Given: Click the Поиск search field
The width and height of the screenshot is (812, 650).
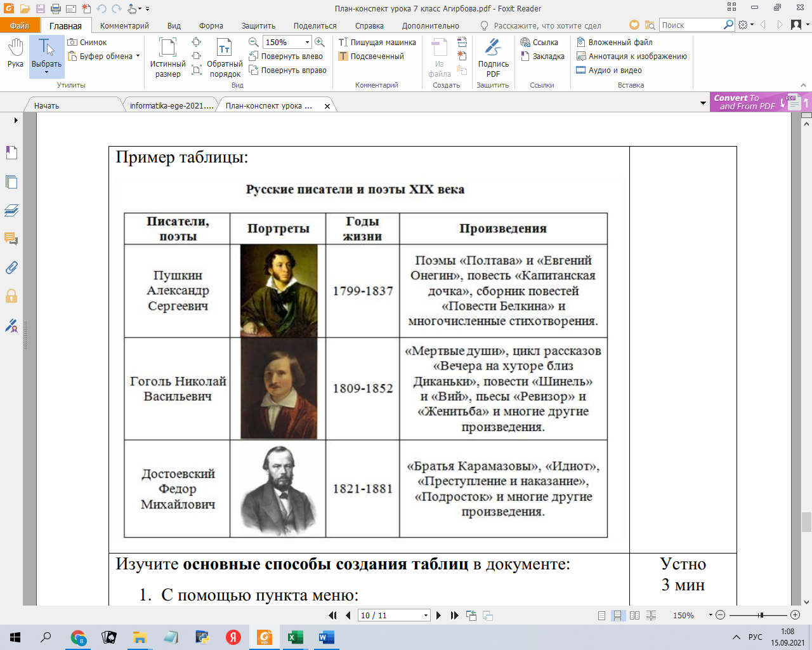Looking at the screenshot, I should point(691,25).
